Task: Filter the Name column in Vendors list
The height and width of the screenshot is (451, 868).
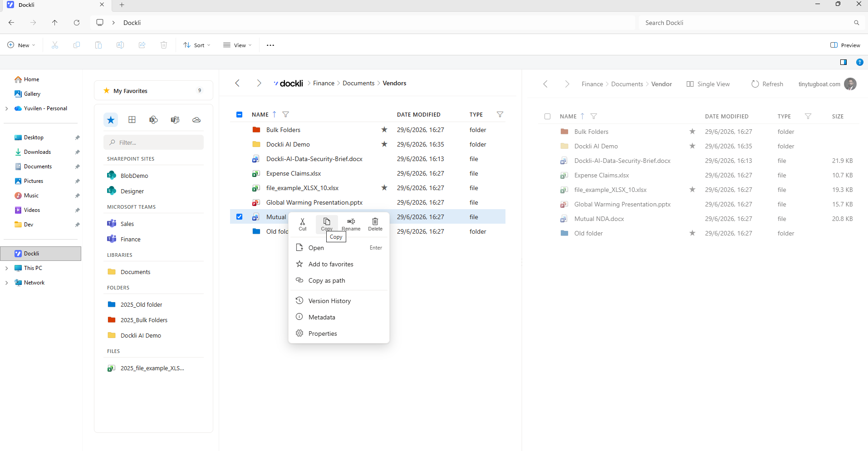Action: pyautogui.click(x=286, y=114)
